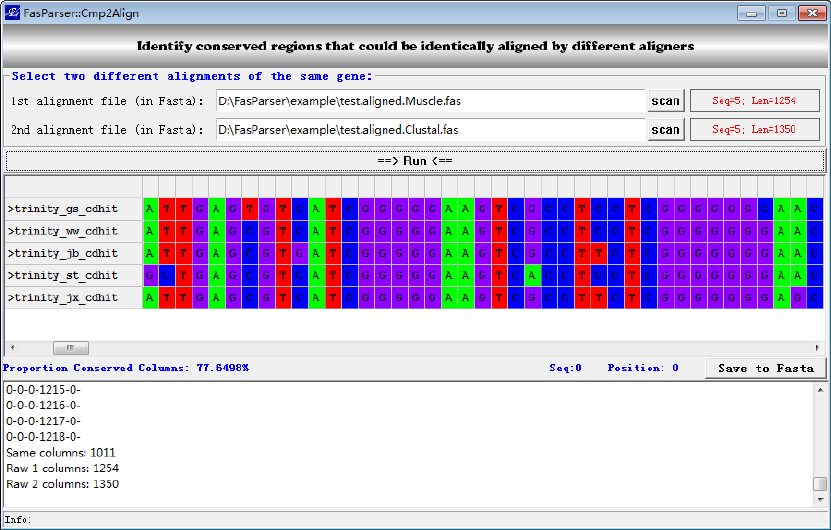Click the scan button for 2nd alignment file
Screen dimensions: 831x530
click(666, 129)
